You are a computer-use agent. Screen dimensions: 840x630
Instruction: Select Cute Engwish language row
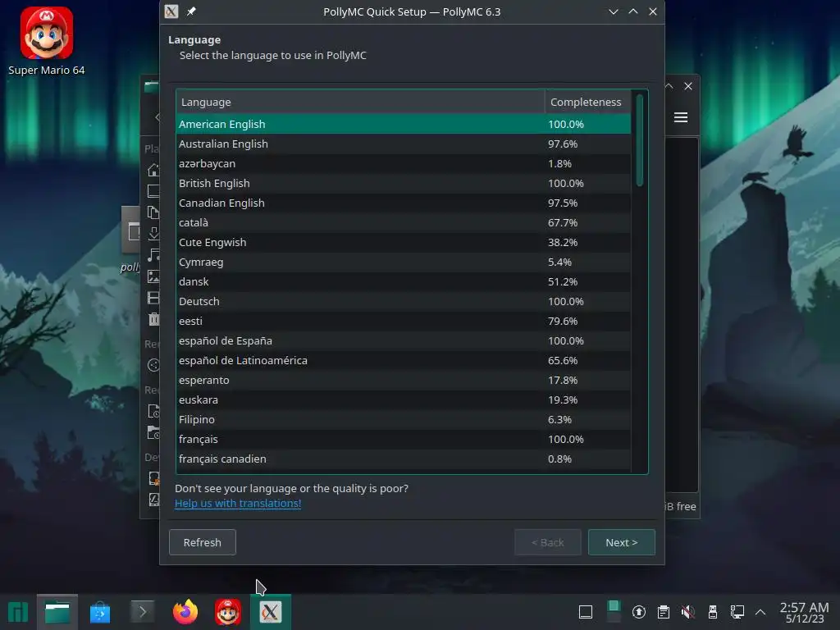pos(404,242)
